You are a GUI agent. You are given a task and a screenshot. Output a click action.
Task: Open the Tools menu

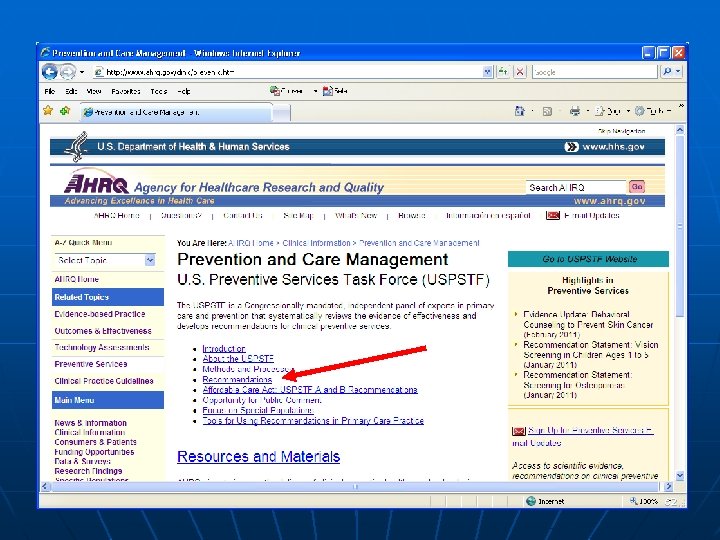tap(159, 91)
